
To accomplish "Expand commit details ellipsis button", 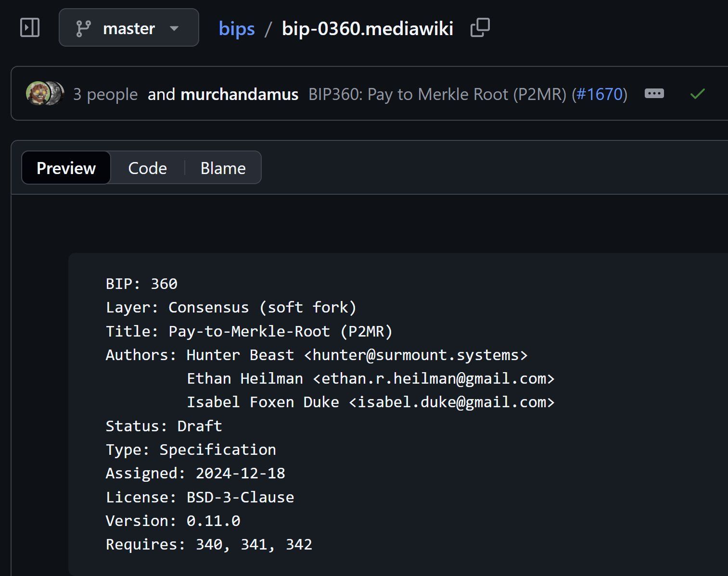I will pyautogui.click(x=654, y=93).
